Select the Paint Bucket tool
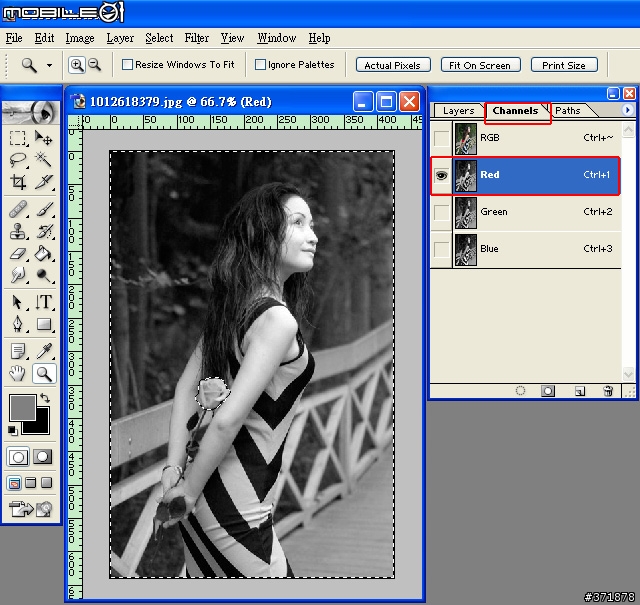Viewport: 640px width, 605px height. click(x=43, y=254)
